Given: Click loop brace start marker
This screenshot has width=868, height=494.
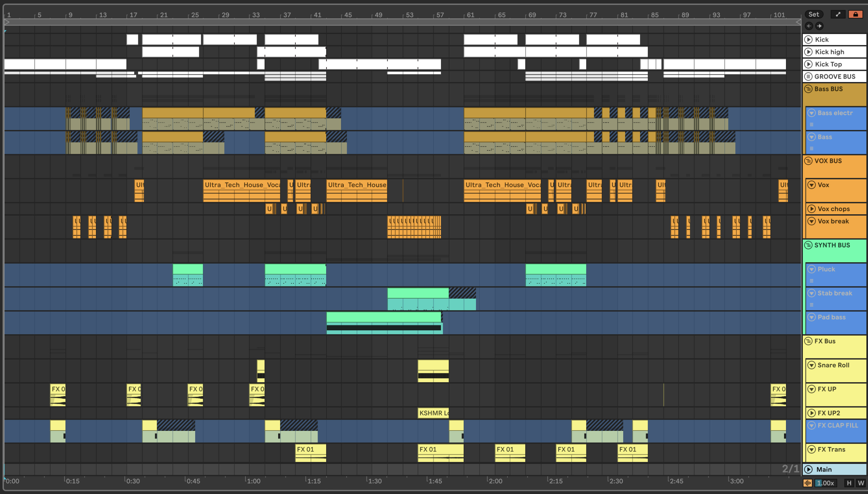Looking at the screenshot, I should point(7,22).
